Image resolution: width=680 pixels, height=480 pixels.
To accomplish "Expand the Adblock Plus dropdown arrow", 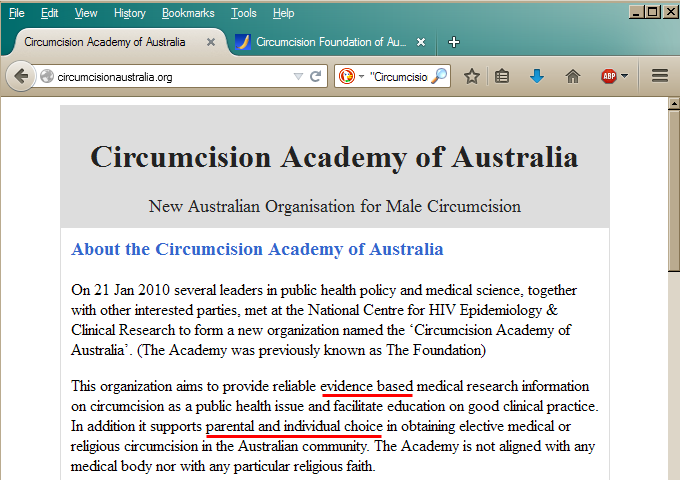I will pyautogui.click(x=624, y=76).
